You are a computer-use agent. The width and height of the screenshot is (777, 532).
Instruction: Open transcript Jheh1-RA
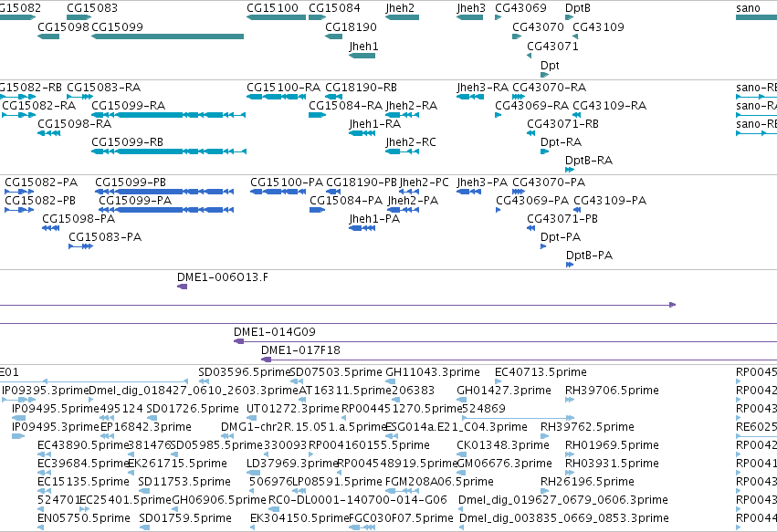pyautogui.click(x=362, y=133)
